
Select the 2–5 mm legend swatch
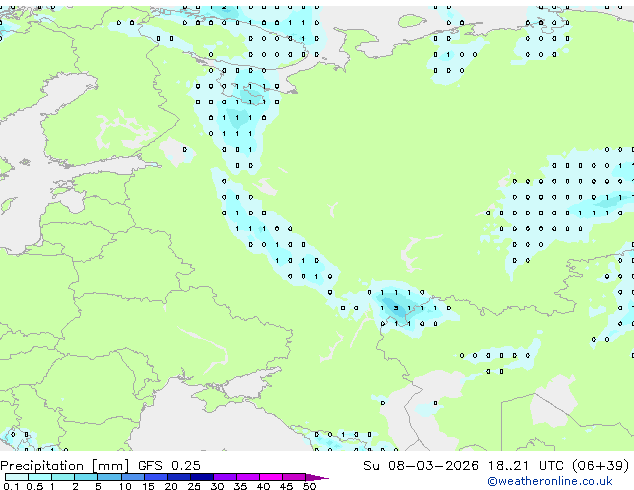[86, 477]
